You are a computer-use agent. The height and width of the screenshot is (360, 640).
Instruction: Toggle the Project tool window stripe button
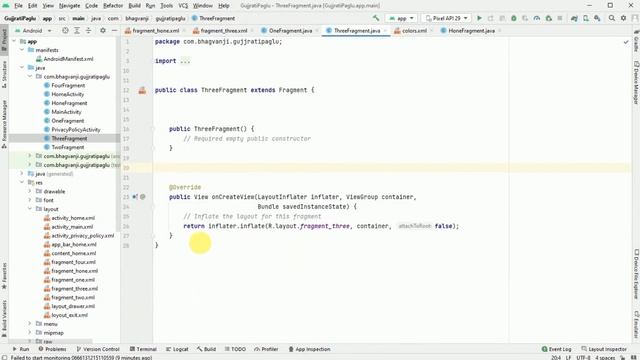click(x=4, y=40)
